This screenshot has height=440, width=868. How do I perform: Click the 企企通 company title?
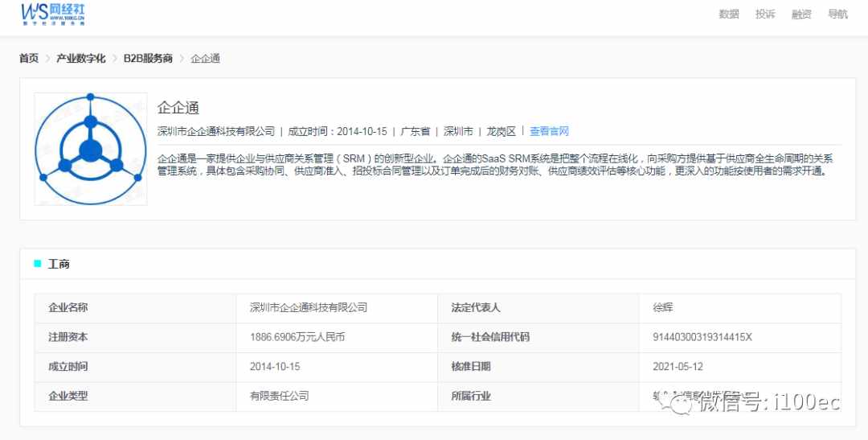(x=178, y=108)
